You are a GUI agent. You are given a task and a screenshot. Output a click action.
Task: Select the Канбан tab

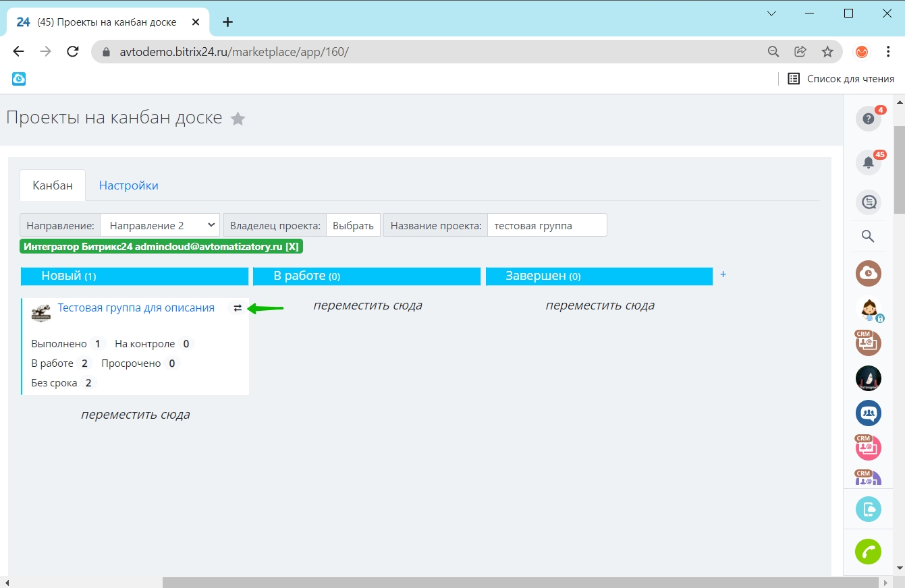coord(53,185)
